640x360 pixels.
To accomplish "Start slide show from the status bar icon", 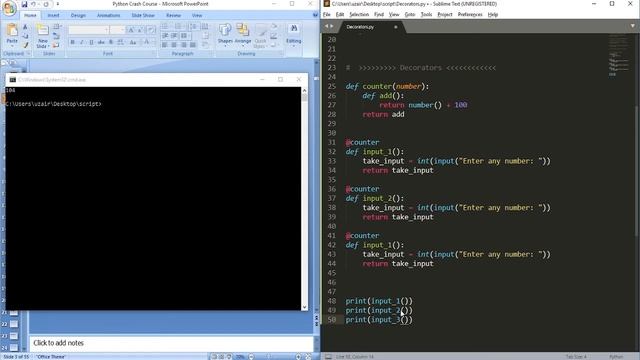I will coord(229,357).
